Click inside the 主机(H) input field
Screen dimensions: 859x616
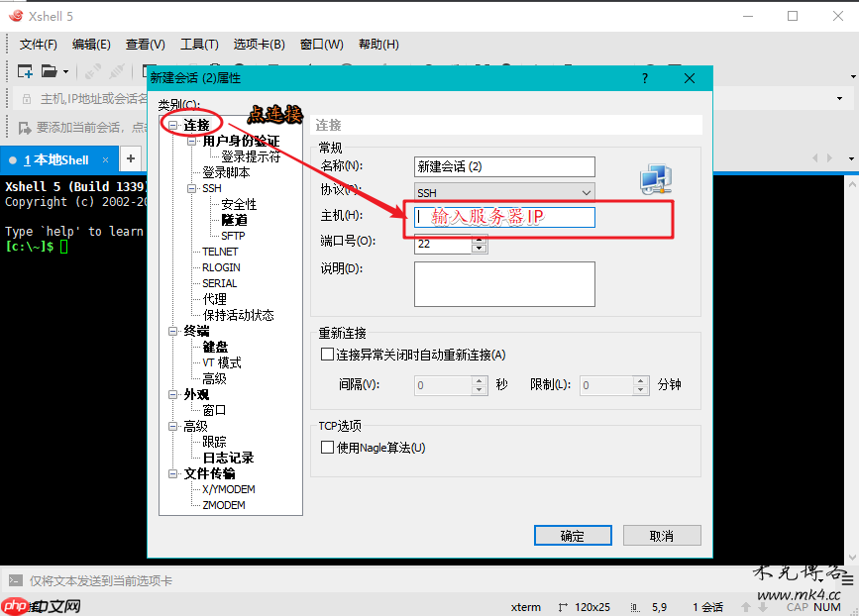point(503,217)
